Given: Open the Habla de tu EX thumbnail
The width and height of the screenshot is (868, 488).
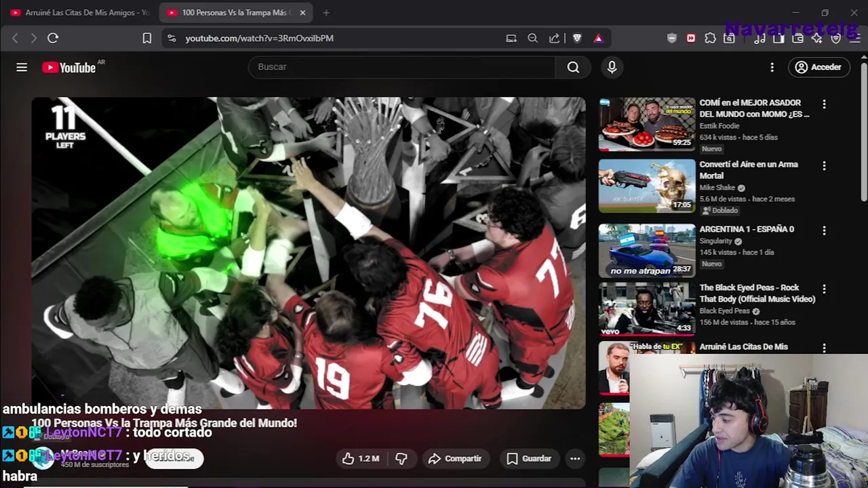Looking at the screenshot, I should (614, 368).
